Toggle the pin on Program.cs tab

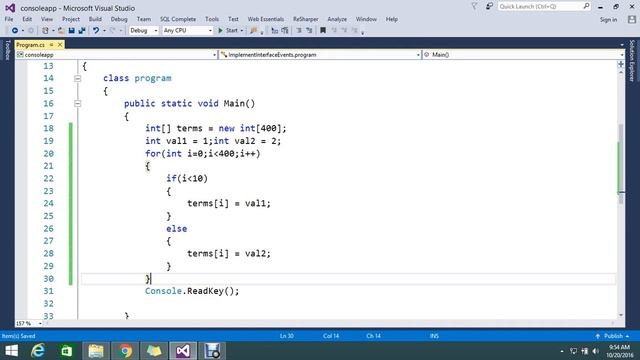pos(51,44)
